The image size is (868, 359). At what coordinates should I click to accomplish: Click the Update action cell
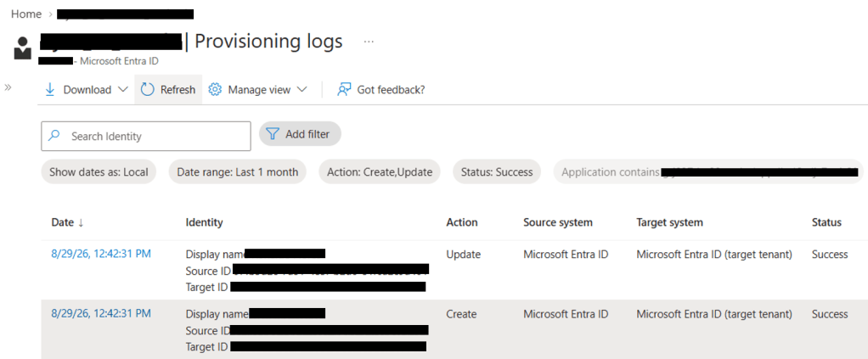(464, 255)
